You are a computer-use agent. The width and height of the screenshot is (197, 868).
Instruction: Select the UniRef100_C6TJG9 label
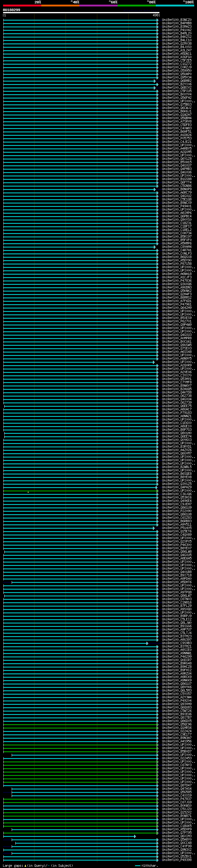[176, 802]
